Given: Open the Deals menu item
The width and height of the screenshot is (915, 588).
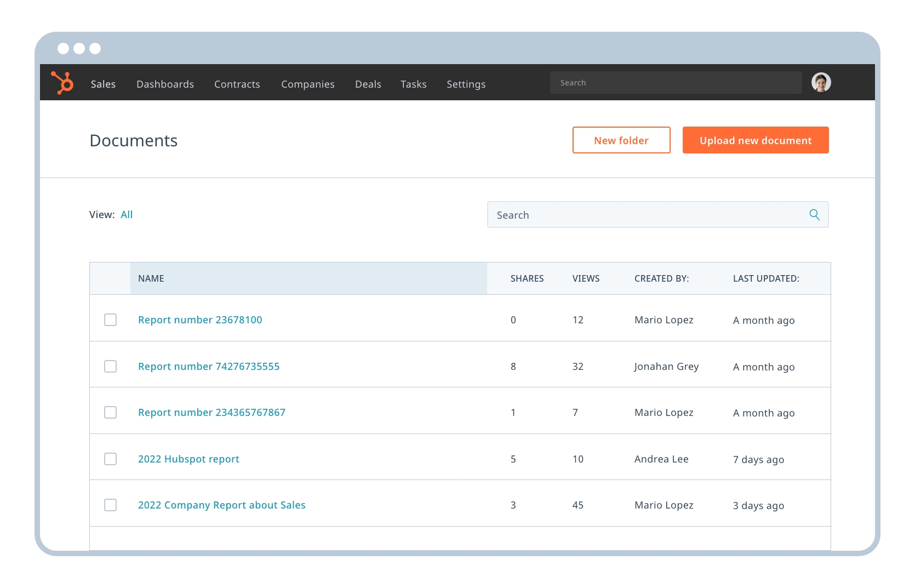Looking at the screenshot, I should (x=368, y=84).
